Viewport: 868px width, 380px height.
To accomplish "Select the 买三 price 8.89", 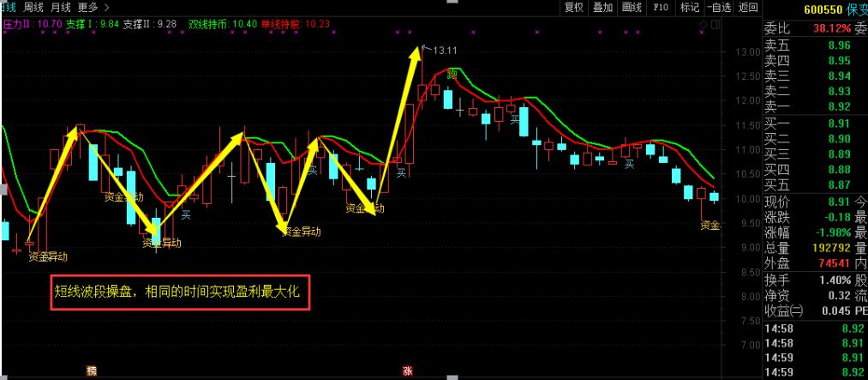I will (839, 154).
